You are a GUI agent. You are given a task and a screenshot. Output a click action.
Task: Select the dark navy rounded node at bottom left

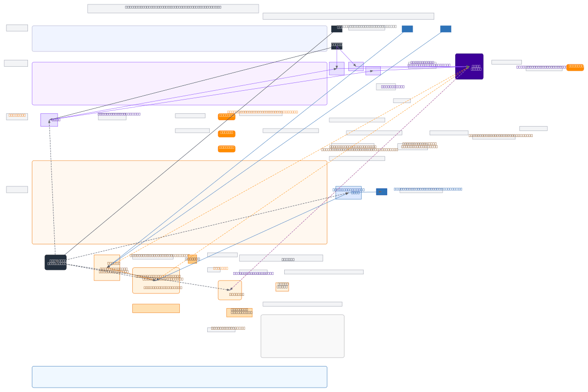coord(55,262)
